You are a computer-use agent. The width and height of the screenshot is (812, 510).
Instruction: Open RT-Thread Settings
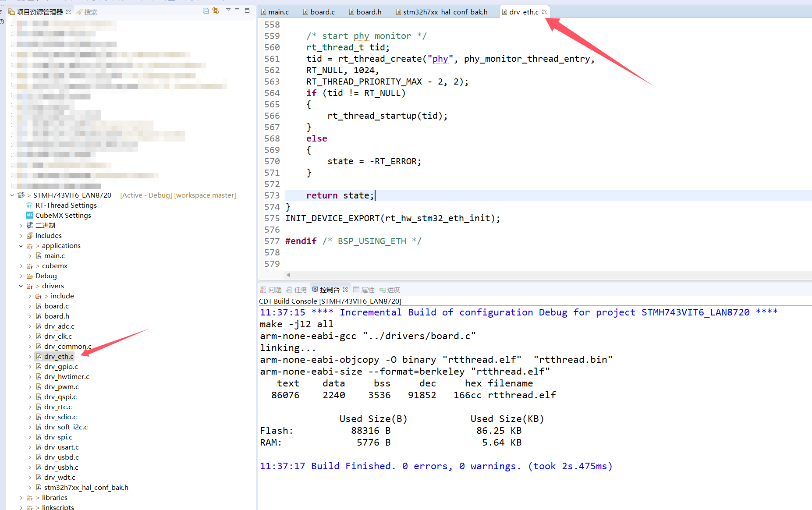[66, 205]
